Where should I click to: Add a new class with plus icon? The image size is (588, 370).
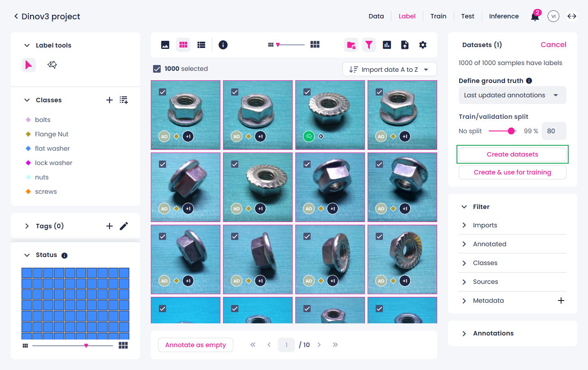tap(109, 100)
